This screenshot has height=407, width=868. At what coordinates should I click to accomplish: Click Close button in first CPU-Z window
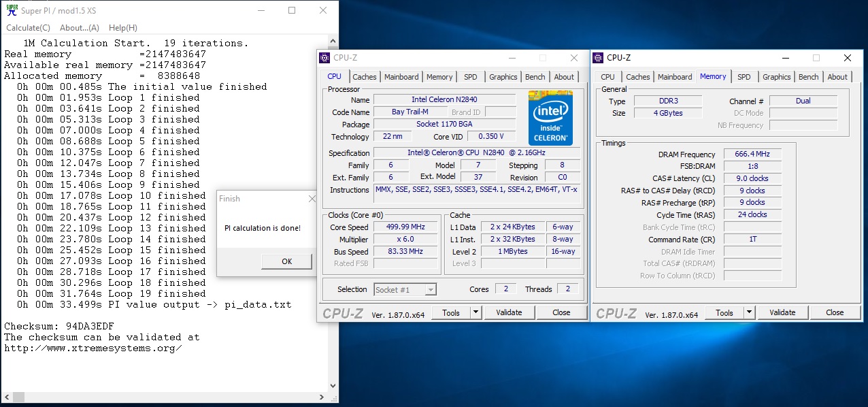click(561, 312)
